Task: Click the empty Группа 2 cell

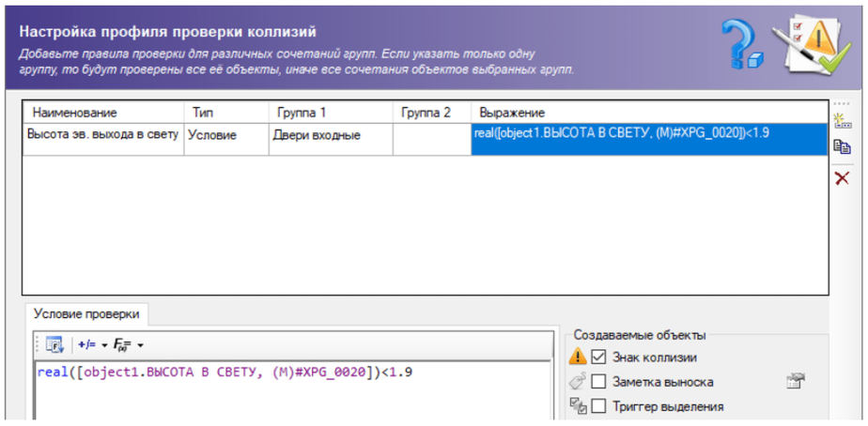Action: (431, 135)
